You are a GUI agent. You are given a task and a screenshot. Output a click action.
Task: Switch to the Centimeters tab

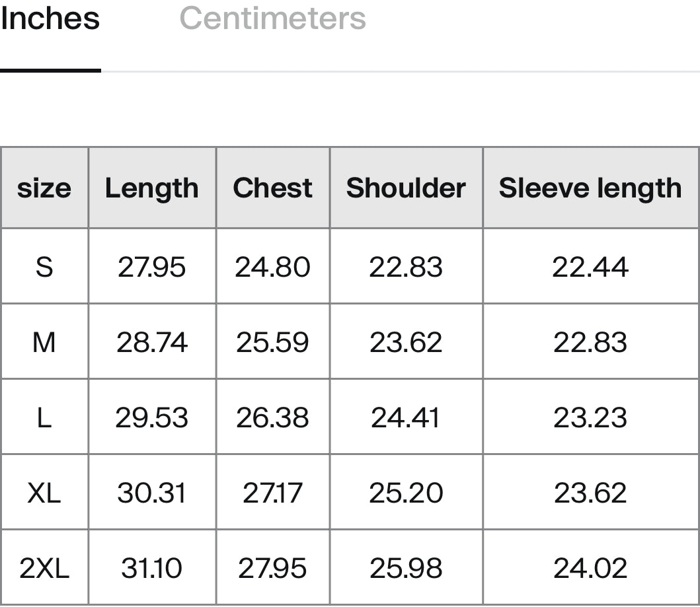(272, 18)
